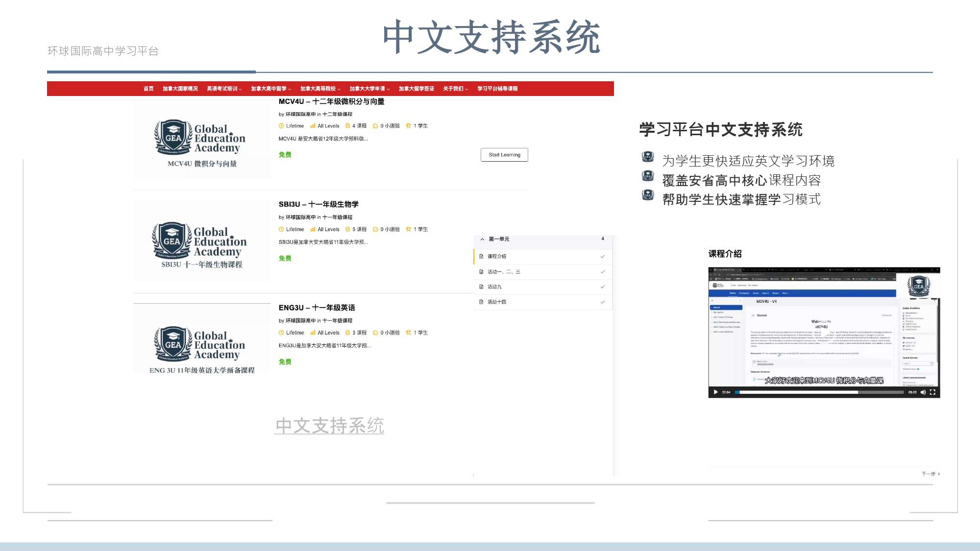The height and width of the screenshot is (551, 980).
Task: Click the 免费 price label under MCV4U
Action: [x=285, y=155]
